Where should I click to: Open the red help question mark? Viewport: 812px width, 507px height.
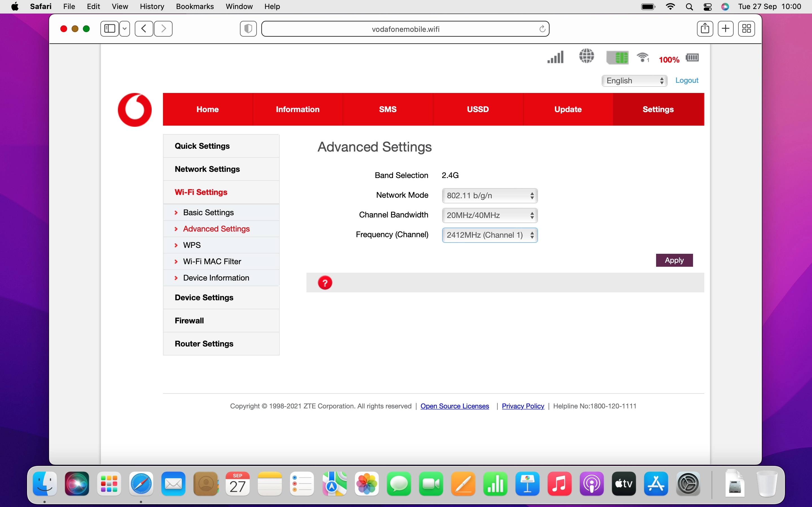point(325,282)
